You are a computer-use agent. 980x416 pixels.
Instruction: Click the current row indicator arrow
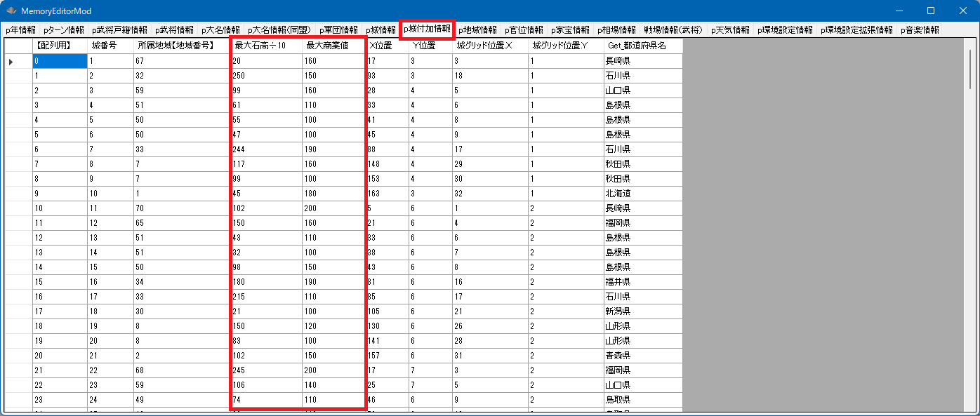[11, 62]
